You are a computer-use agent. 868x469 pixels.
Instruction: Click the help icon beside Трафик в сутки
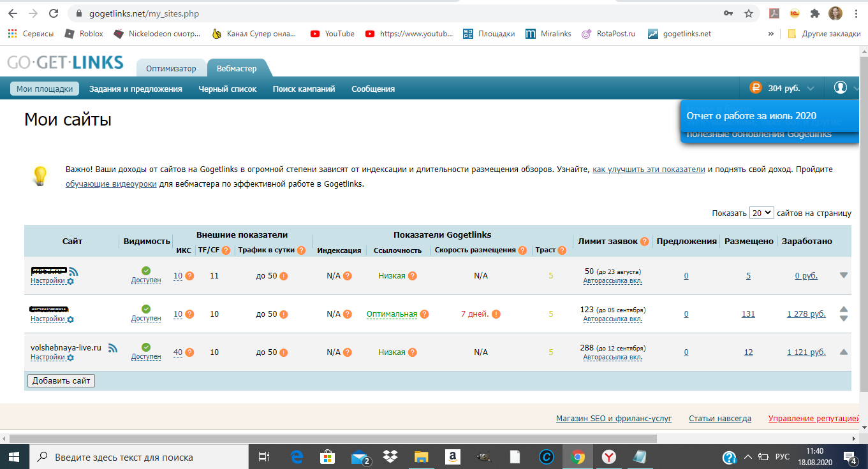click(301, 250)
